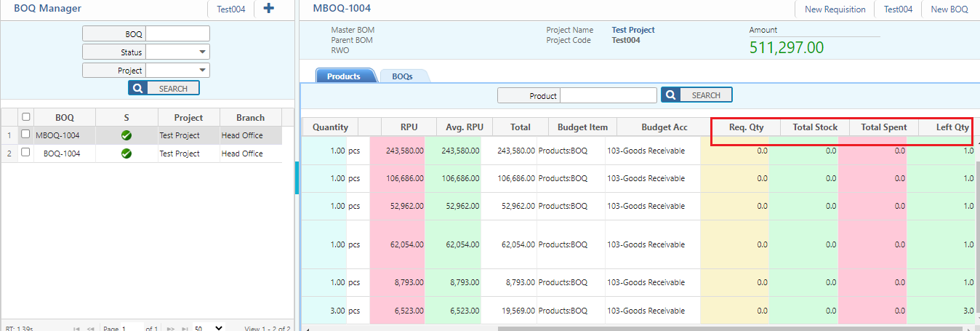Click the New Requisition button
The image size is (980, 331).
(835, 9)
